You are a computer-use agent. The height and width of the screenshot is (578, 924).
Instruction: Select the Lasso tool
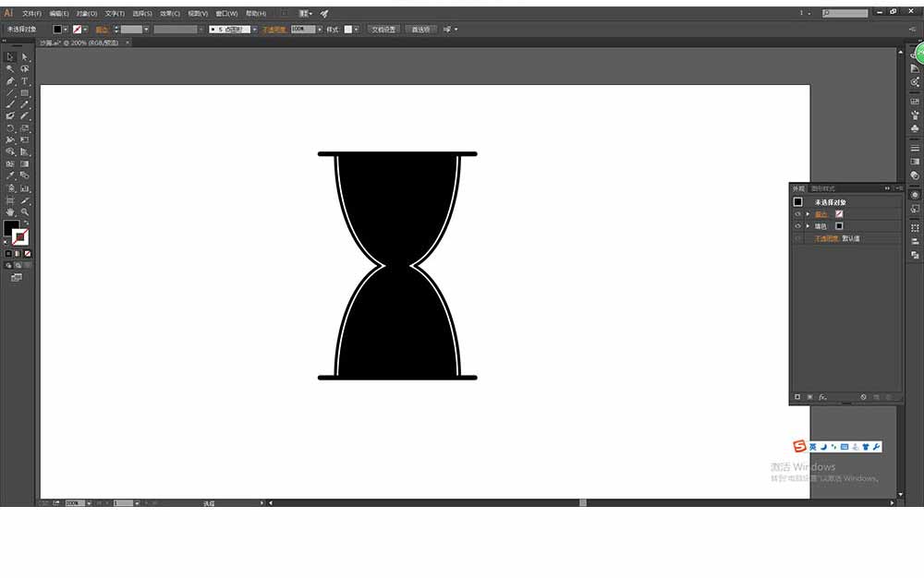coord(25,69)
